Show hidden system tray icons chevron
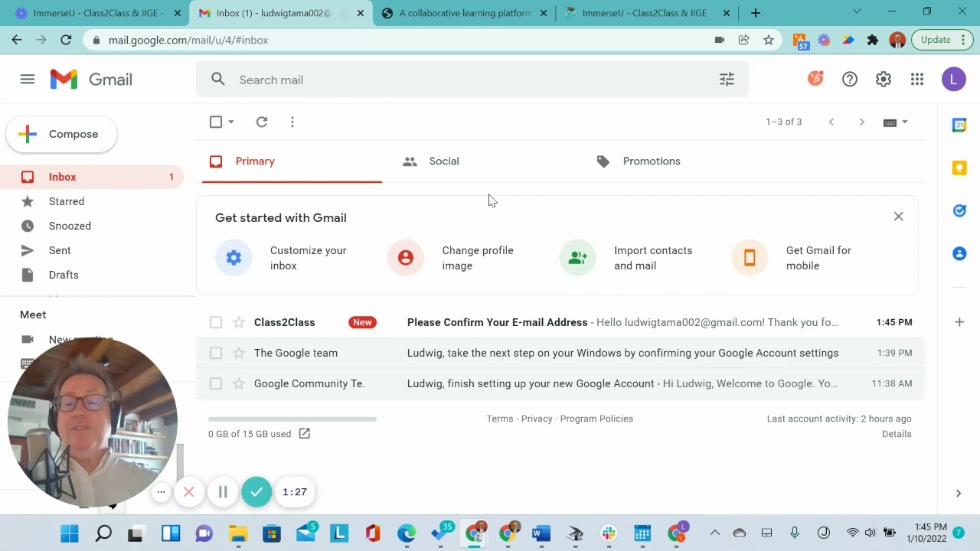980x551 pixels. coord(715,533)
